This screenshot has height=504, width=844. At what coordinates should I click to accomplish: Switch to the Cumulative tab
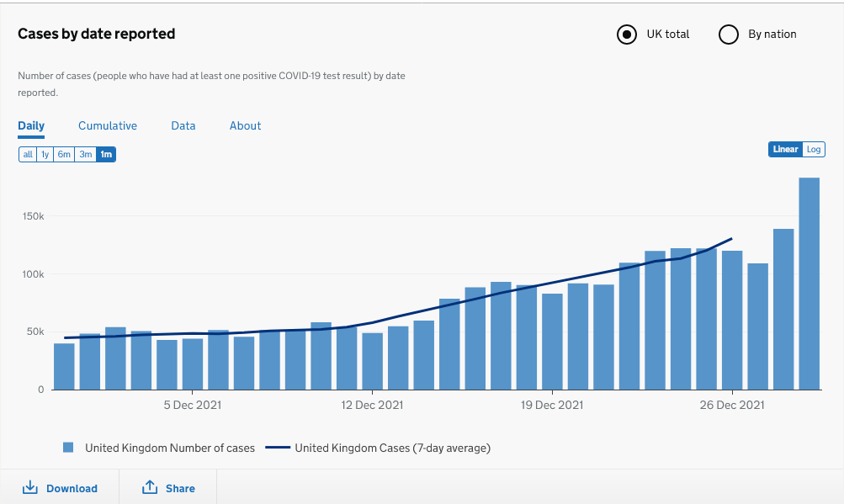107,125
